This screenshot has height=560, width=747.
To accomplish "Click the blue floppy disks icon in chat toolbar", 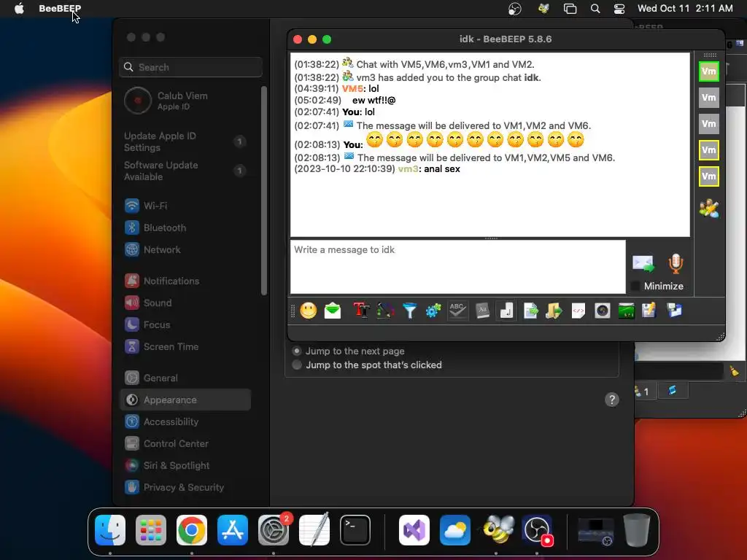I will click(x=674, y=311).
